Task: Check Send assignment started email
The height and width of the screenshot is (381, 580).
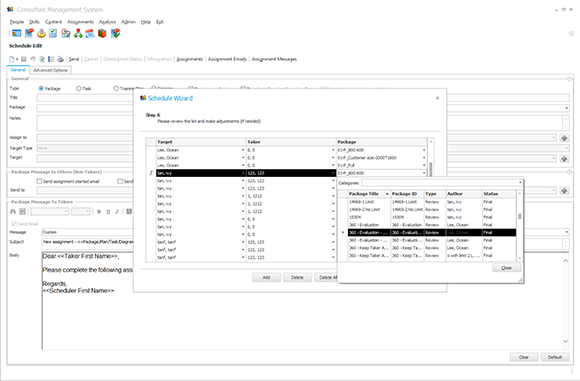Action: coord(39,182)
